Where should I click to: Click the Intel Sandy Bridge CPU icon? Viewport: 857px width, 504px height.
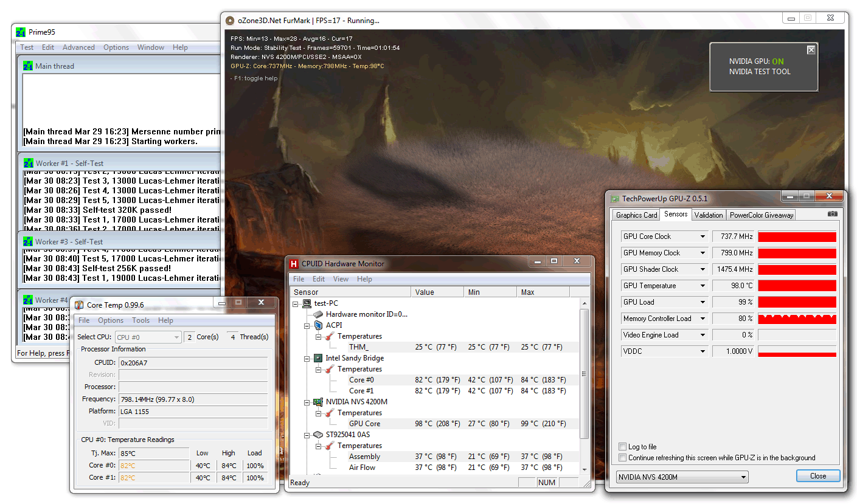[318, 358]
